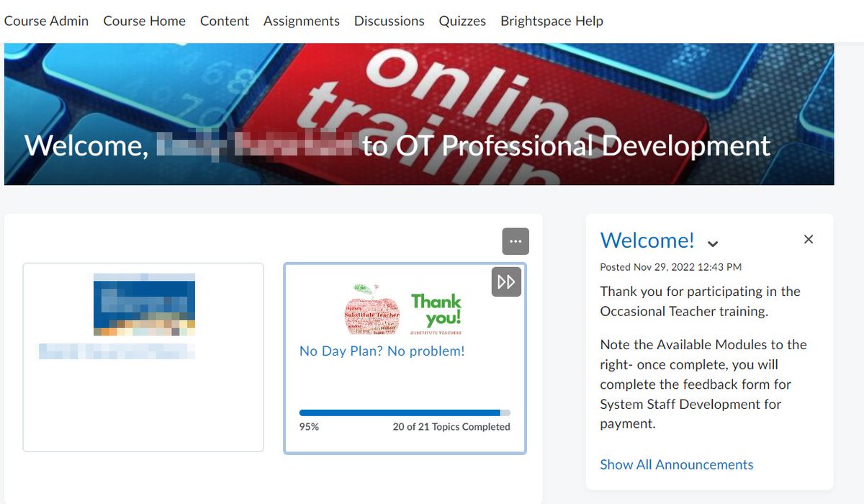
Task: Open the Discussions area
Action: click(x=389, y=21)
